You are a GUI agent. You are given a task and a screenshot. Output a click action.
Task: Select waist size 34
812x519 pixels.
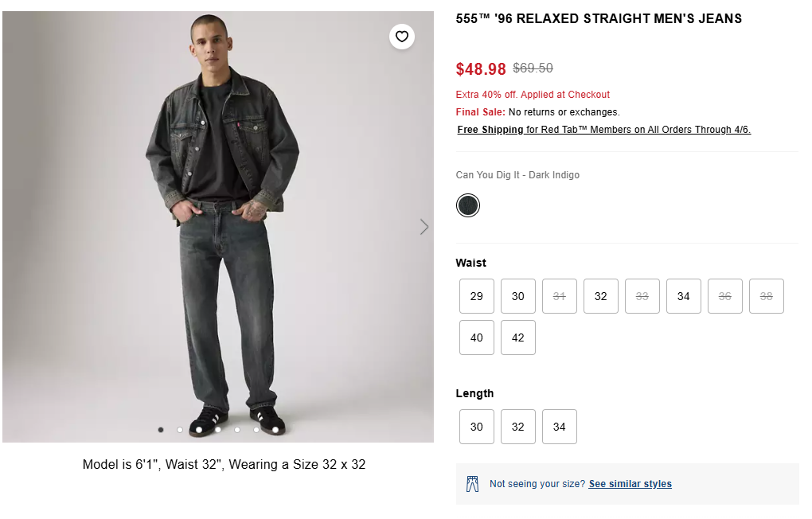click(684, 296)
